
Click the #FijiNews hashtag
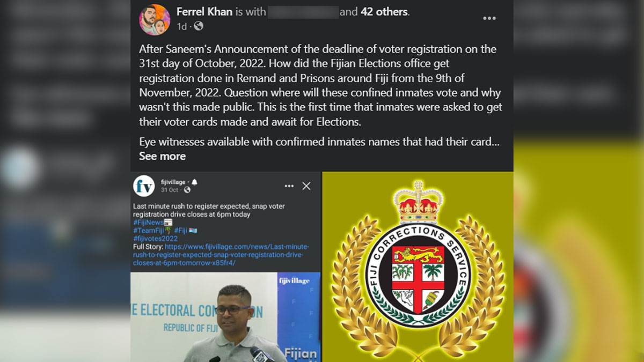(x=149, y=223)
